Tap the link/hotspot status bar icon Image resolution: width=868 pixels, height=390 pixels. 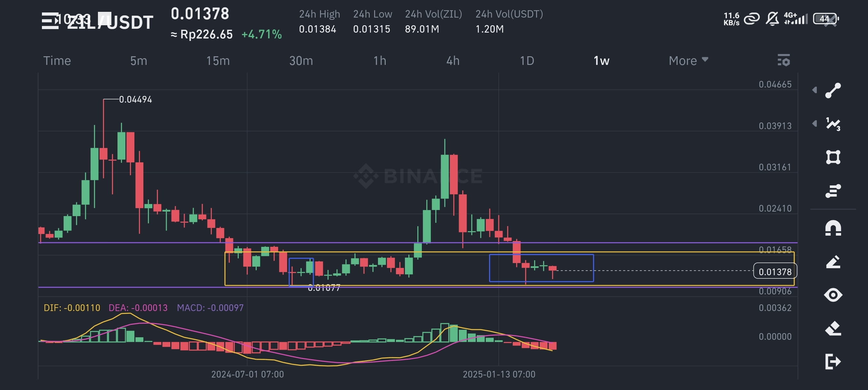tap(752, 19)
